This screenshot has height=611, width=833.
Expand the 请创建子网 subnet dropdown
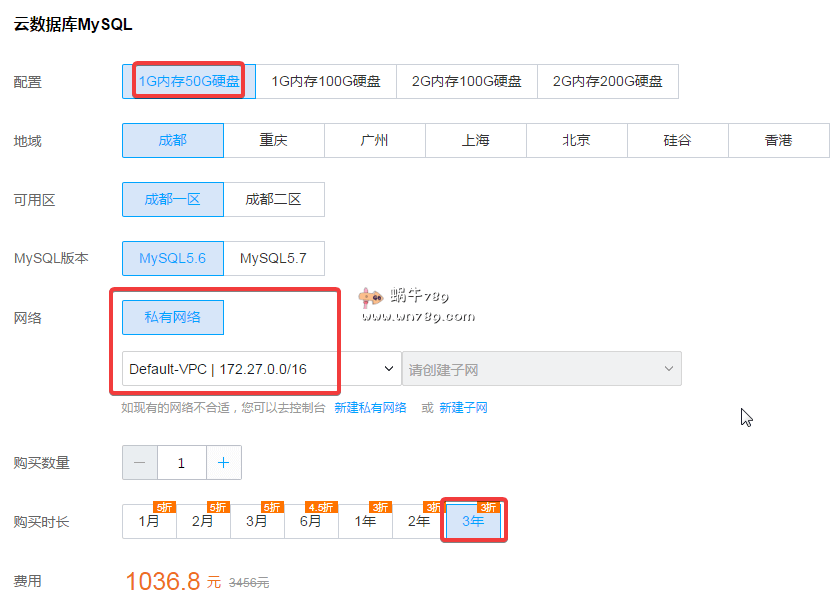pyautogui.click(x=541, y=369)
